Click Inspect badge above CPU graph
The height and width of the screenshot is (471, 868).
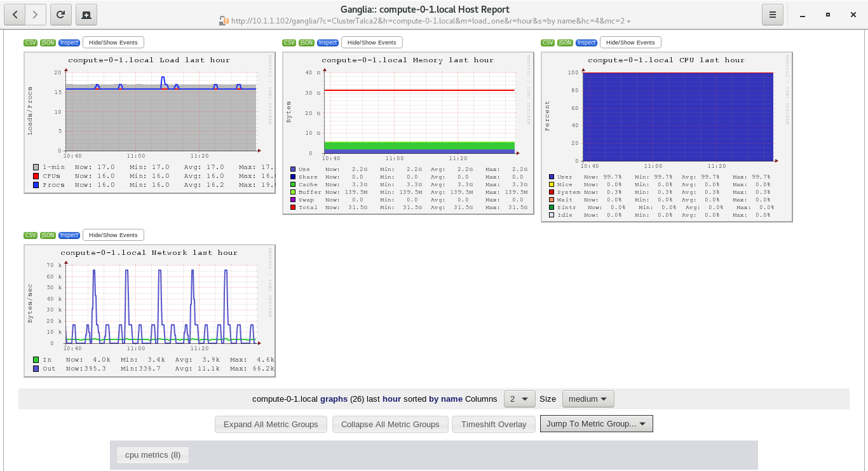pyautogui.click(x=587, y=43)
